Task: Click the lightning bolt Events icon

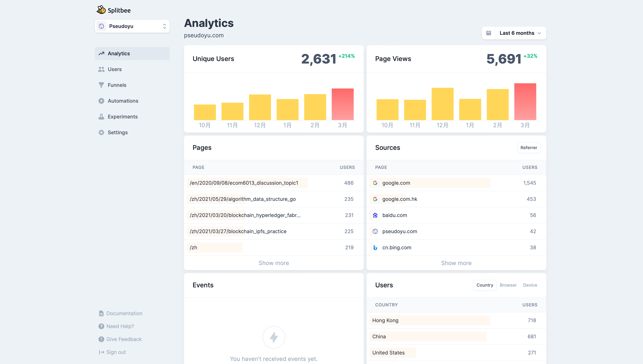Action: coord(274,337)
